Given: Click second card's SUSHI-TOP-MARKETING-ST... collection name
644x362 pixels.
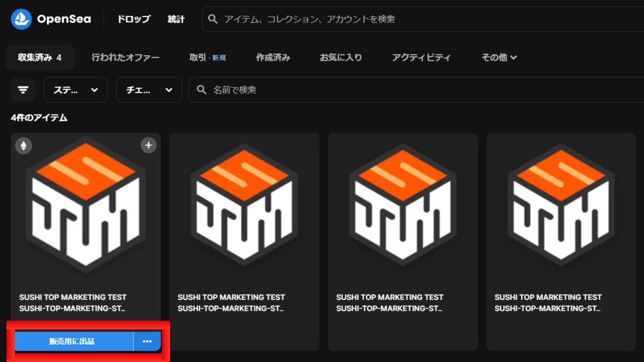Looking at the screenshot, I should coord(230,308).
